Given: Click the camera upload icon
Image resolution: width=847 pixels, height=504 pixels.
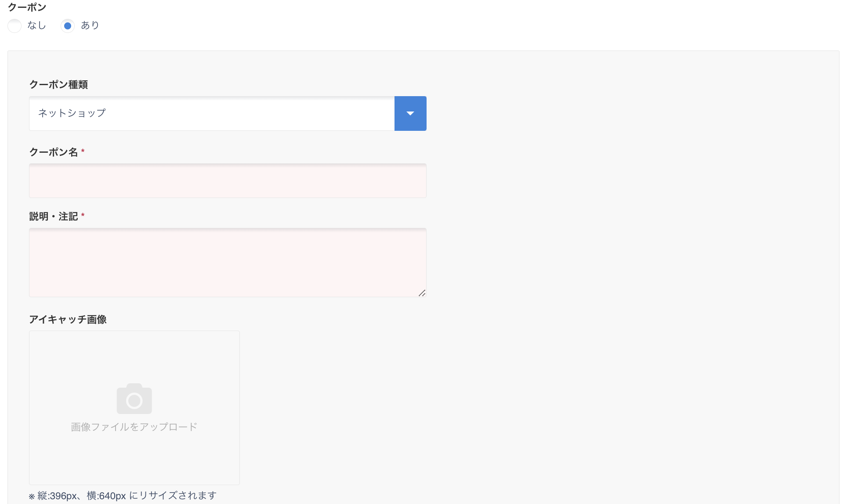Looking at the screenshot, I should (134, 399).
